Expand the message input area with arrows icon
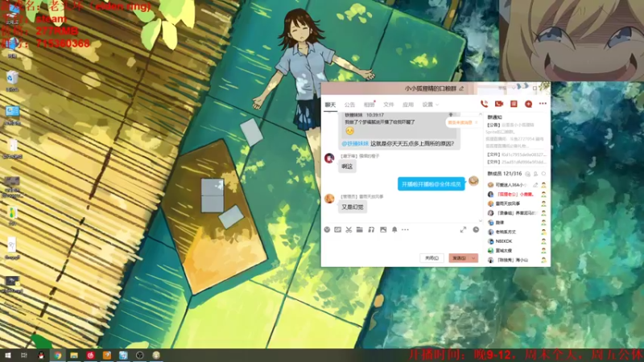Image resolution: width=644 pixels, height=362 pixels. tap(464, 229)
